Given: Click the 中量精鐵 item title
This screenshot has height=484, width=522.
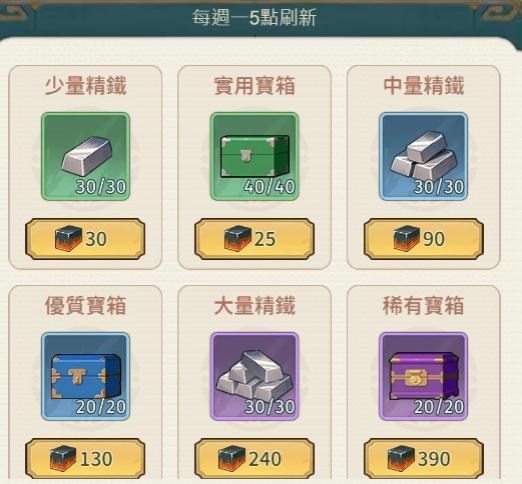Looking at the screenshot, I should [424, 86].
